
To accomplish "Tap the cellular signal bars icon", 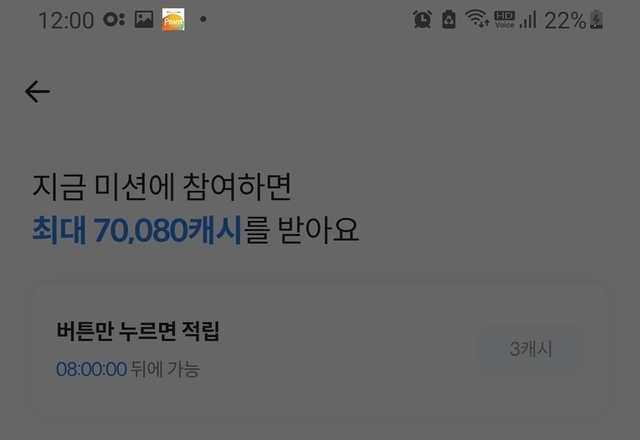I will [528, 20].
